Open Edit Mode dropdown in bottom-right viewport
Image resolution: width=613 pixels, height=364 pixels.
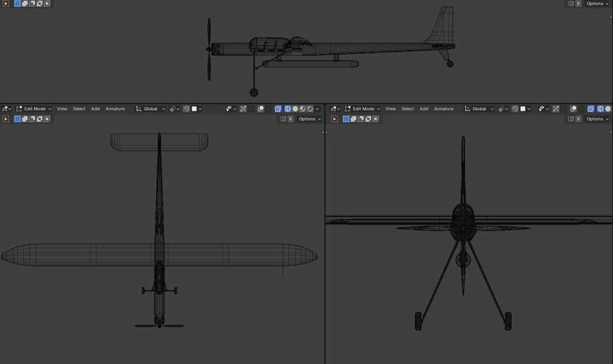[x=362, y=109]
